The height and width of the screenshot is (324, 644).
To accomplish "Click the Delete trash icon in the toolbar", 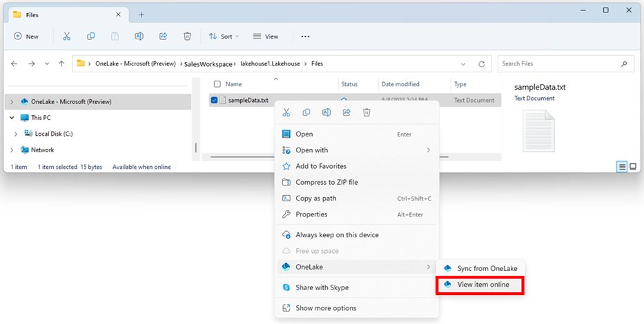I will (x=187, y=37).
